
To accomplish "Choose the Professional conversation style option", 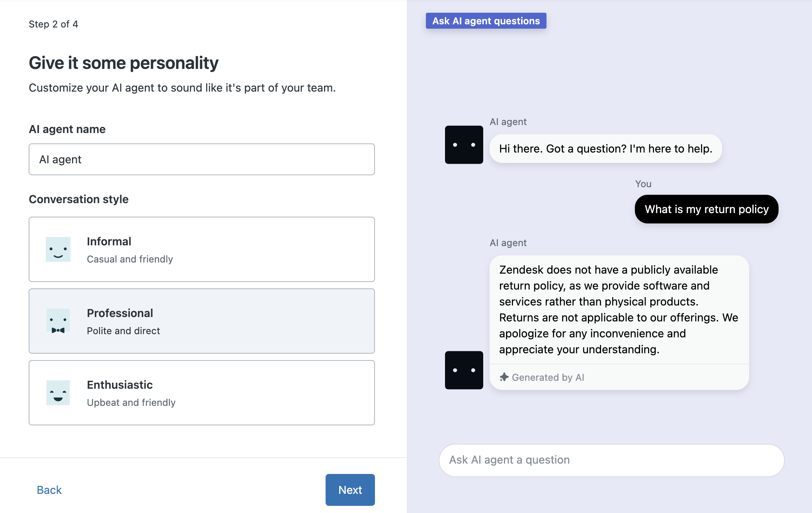I will click(201, 321).
